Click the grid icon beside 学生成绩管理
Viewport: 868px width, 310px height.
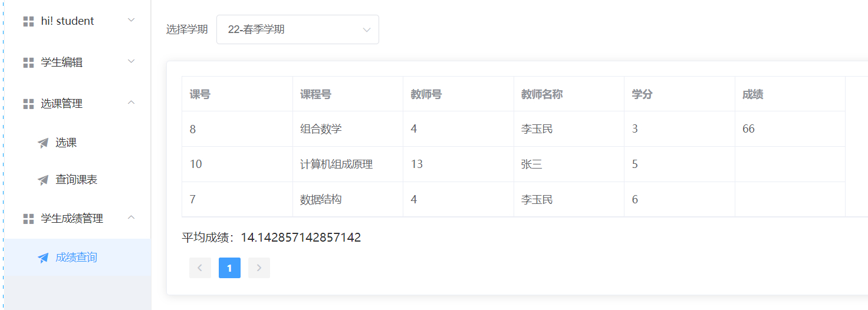(x=28, y=219)
